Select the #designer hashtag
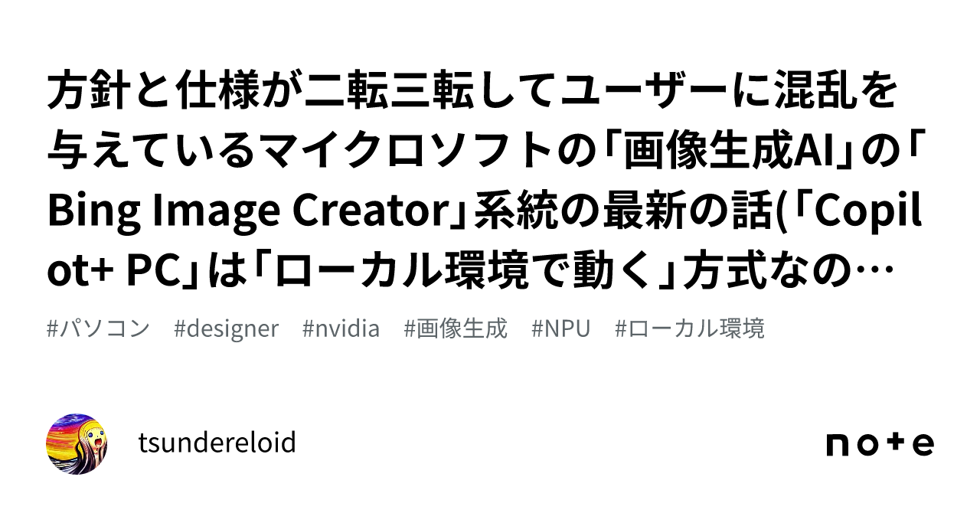980x513 pixels. [x=227, y=328]
